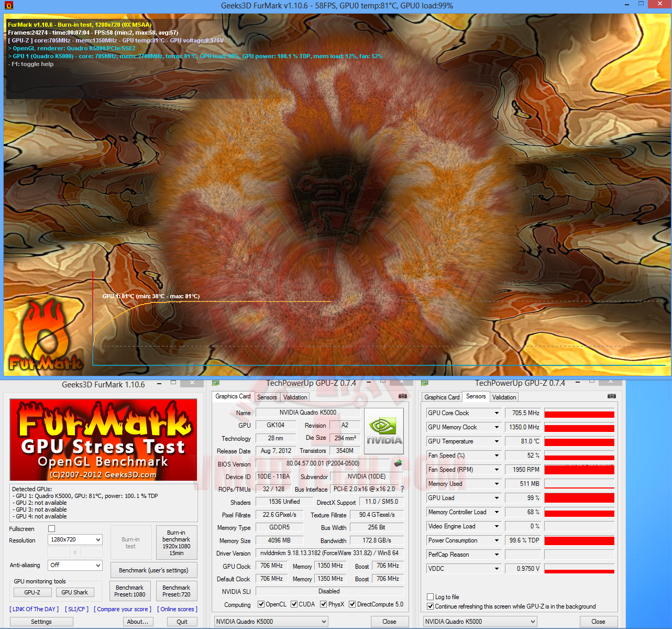Open the GPU selector in the GPU-Z Sensors window

point(480,622)
